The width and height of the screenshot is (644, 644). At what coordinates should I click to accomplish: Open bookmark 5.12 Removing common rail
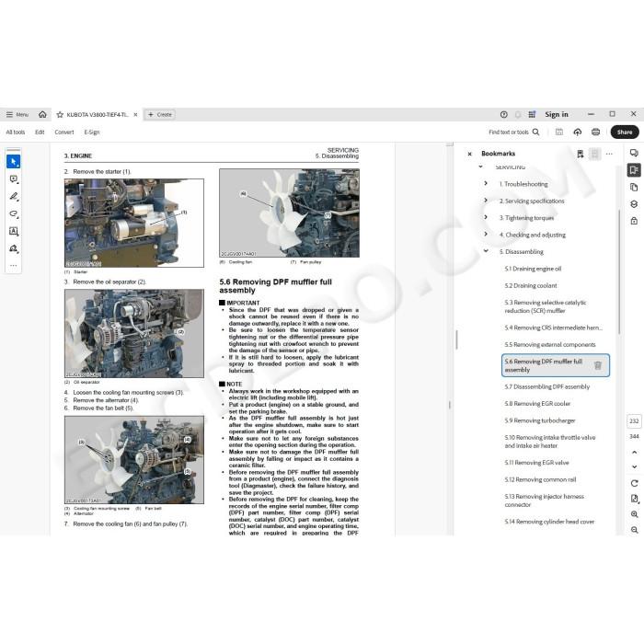pyautogui.click(x=540, y=479)
